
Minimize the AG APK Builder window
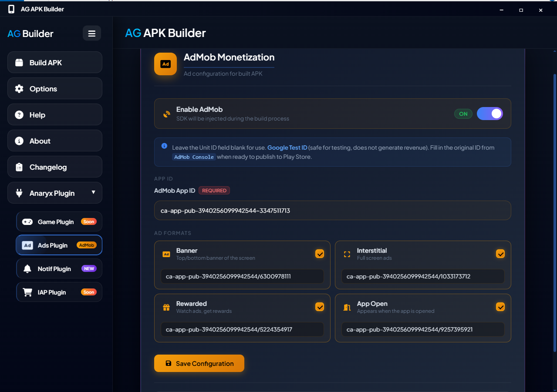click(502, 10)
